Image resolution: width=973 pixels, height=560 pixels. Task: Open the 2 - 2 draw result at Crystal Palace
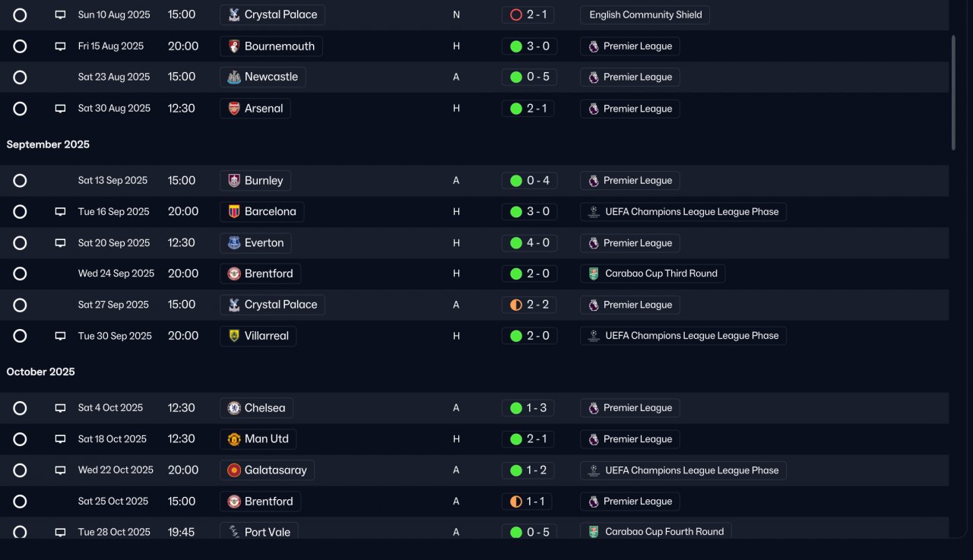(x=528, y=305)
